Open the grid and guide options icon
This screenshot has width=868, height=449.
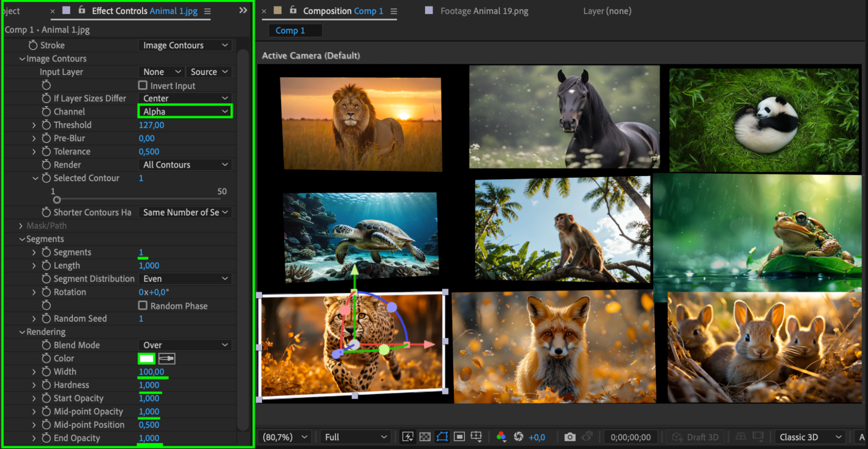476,437
